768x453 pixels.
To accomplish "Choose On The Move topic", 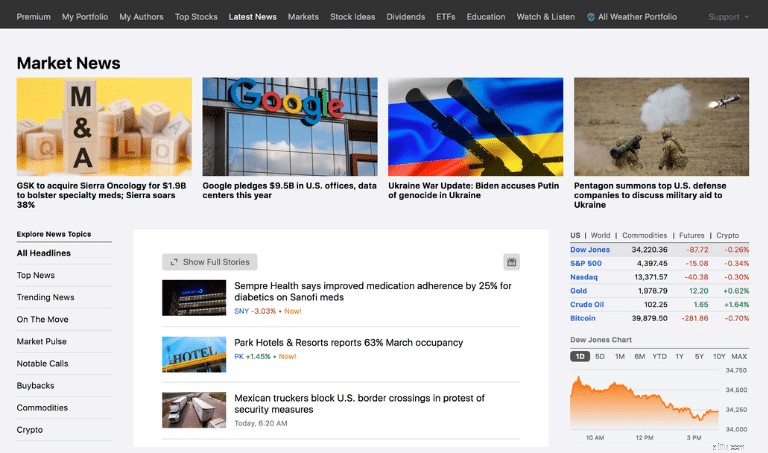I will point(43,319).
